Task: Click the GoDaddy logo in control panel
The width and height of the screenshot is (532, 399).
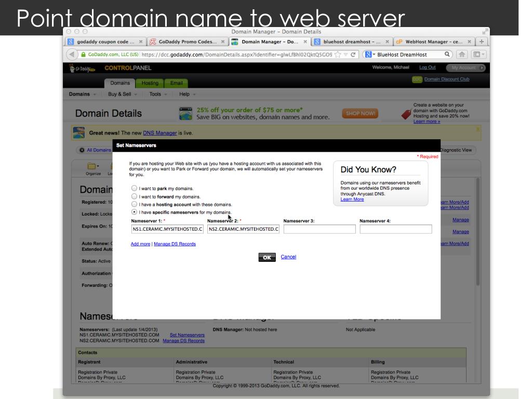Action: pyautogui.click(x=82, y=68)
